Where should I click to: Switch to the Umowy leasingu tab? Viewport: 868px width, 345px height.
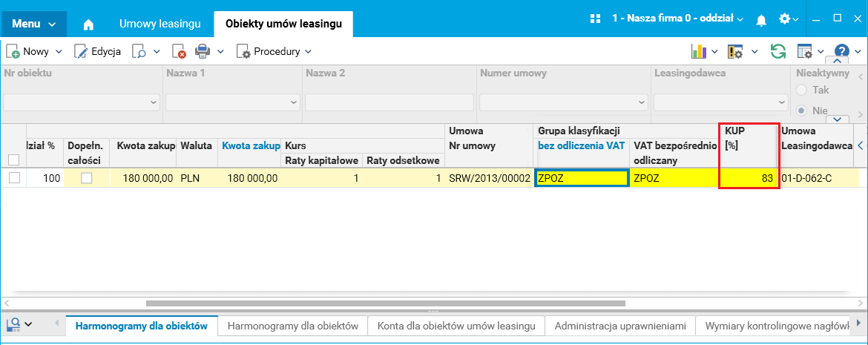click(160, 24)
